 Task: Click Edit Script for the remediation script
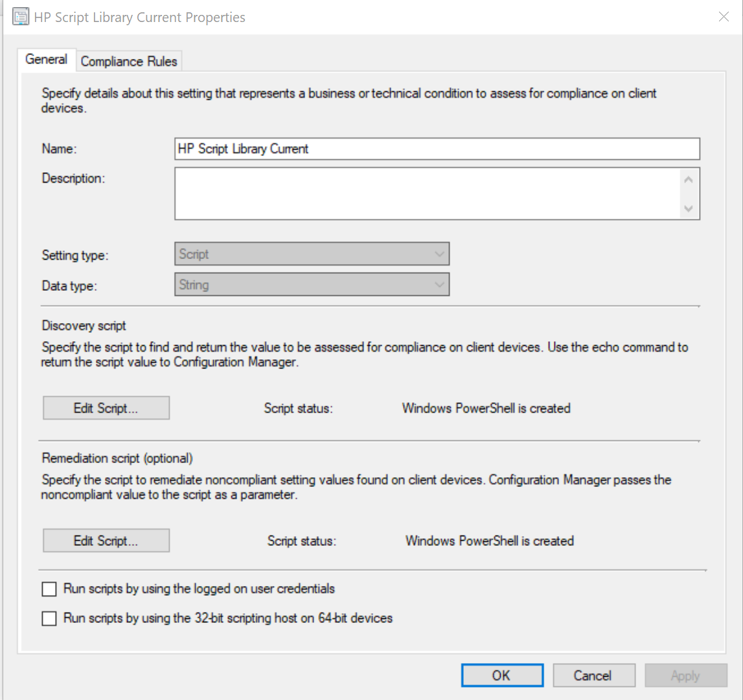106,540
